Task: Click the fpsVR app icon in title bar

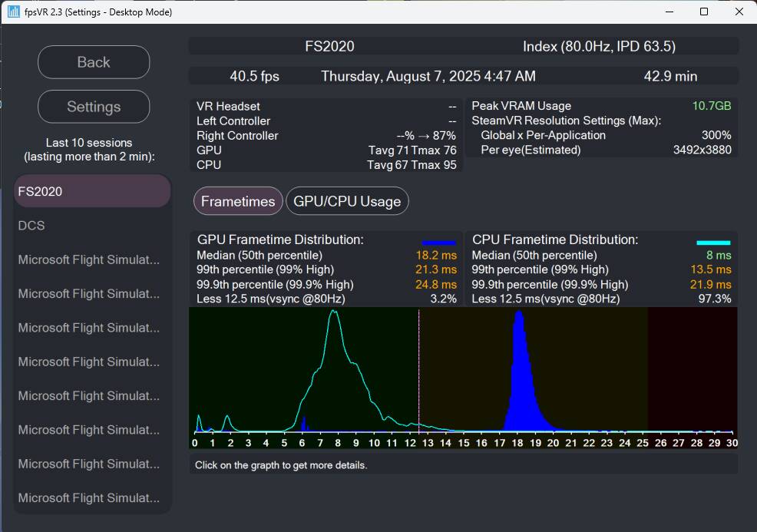Action: click(14, 12)
